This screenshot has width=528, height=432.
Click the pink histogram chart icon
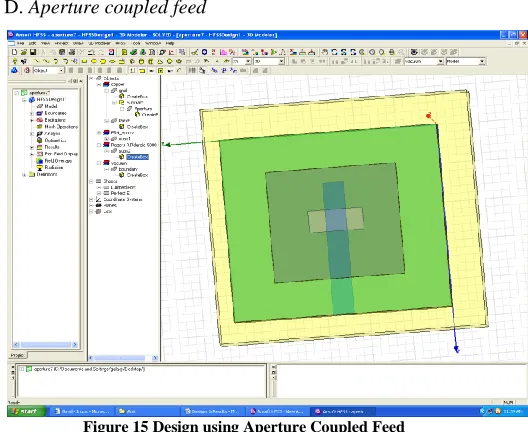[223, 52]
